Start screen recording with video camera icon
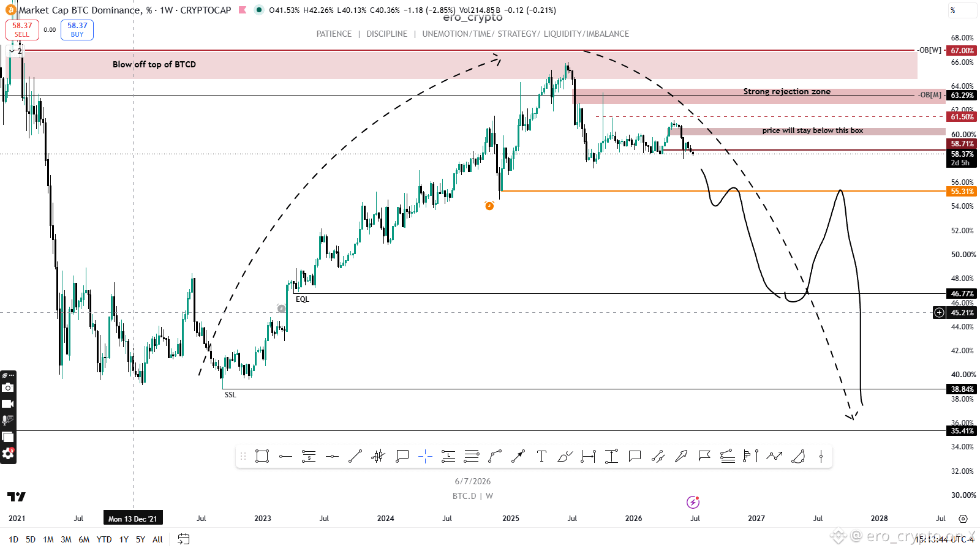The width and height of the screenshot is (980, 551). [x=8, y=404]
